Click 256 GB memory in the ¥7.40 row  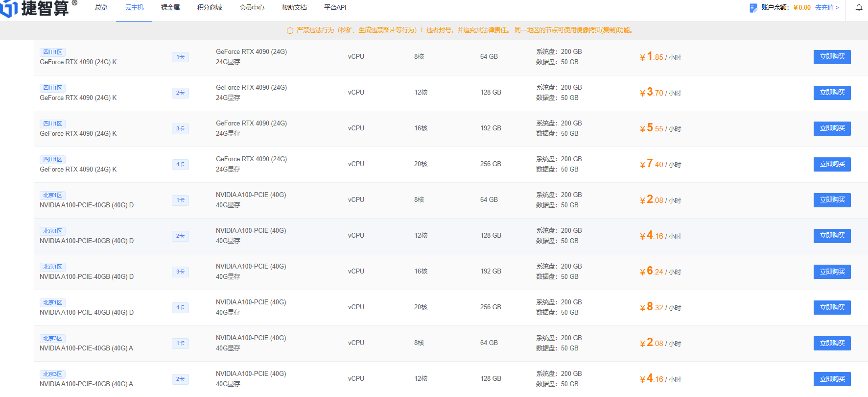pyautogui.click(x=491, y=164)
